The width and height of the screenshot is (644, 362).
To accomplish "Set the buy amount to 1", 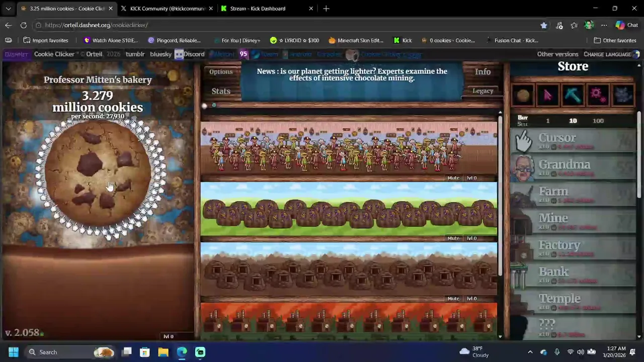I will [x=548, y=121].
